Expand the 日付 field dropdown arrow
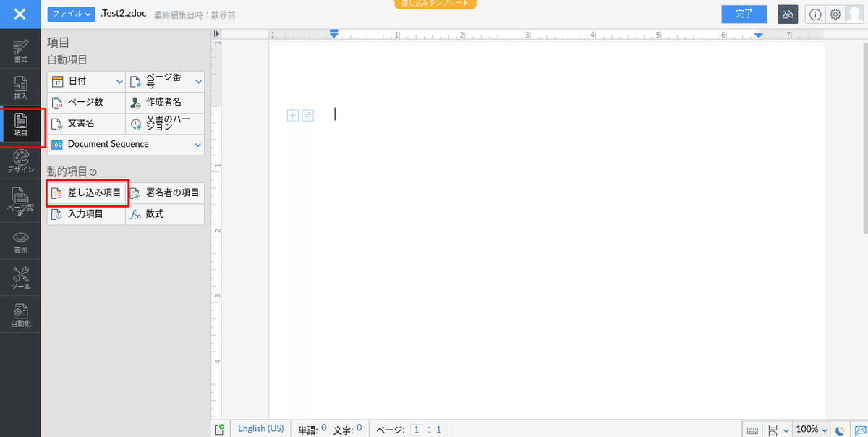Image resolution: width=868 pixels, height=437 pixels. [120, 81]
